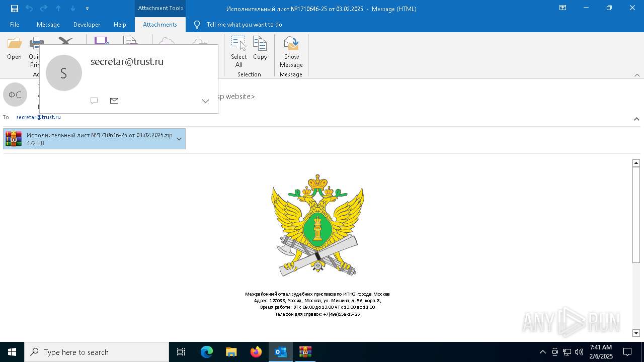Image resolution: width=644 pixels, height=362 pixels.
Task: Start instant message from contact card
Action: tap(94, 101)
